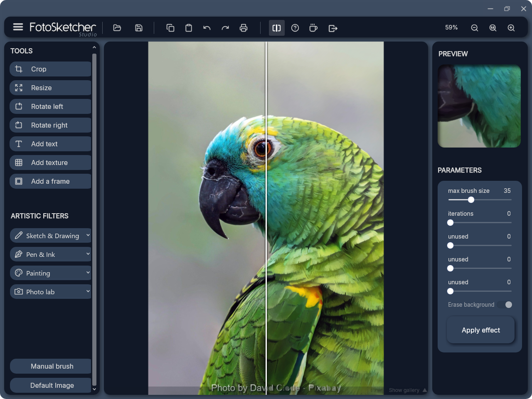Open the Photo lab dropdown
The image size is (532, 399).
(x=50, y=291)
